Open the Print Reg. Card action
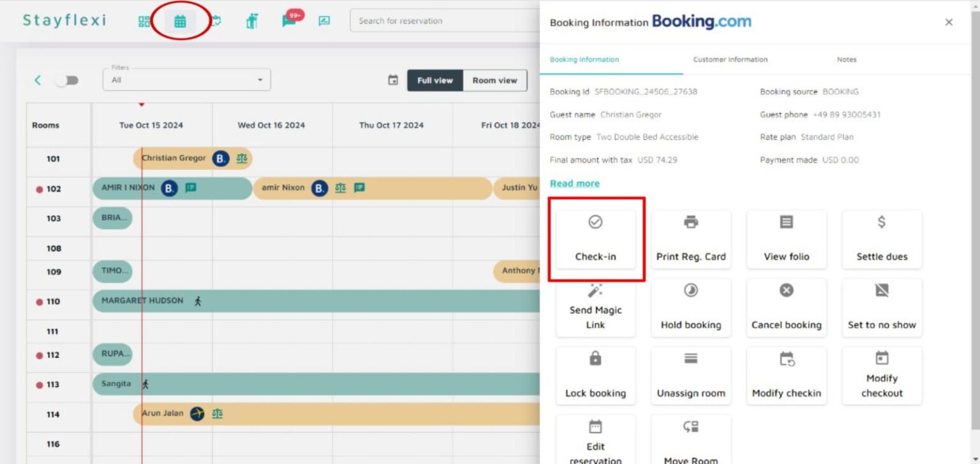Viewport: 980px width, 464px height. 691,239
